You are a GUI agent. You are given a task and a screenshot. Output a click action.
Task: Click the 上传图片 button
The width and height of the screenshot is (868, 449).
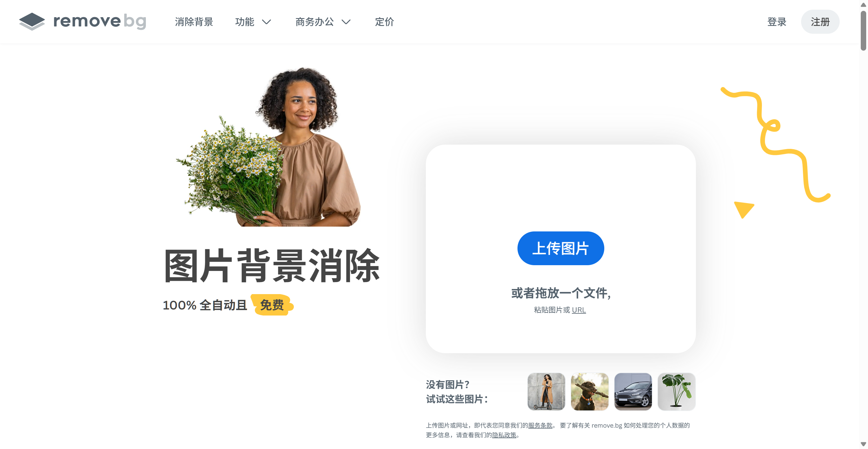(x=561, y=248)
